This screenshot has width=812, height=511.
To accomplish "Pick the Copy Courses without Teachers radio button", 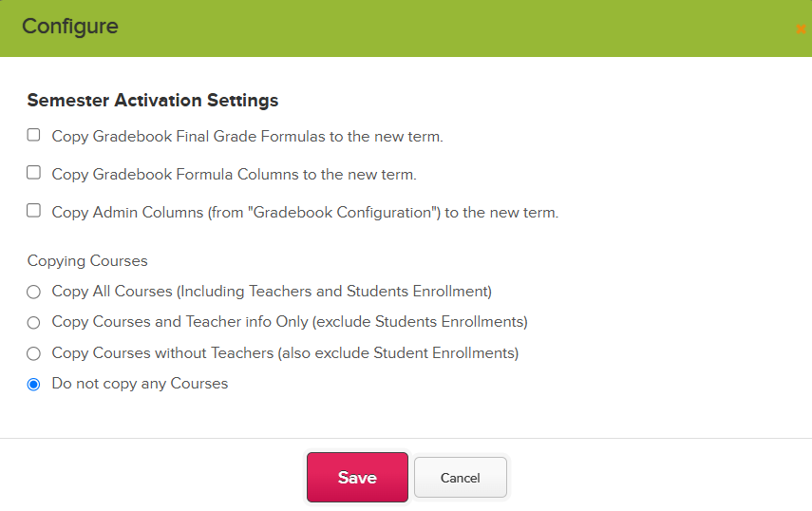I will 33,353.
